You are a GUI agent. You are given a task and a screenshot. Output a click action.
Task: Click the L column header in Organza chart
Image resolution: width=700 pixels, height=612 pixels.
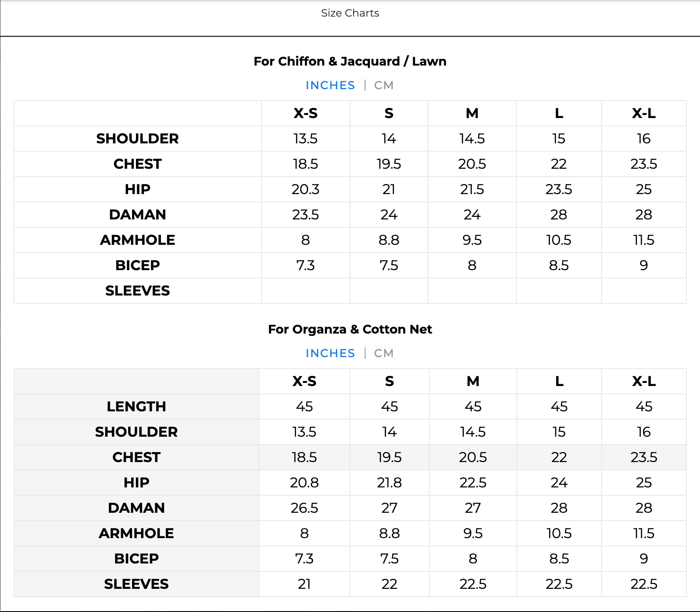click(559, 381)
